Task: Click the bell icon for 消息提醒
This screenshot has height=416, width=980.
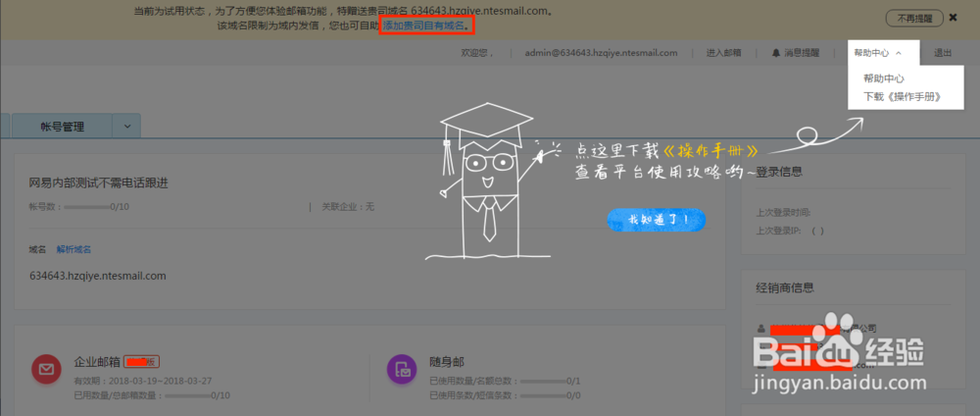Action: click(776, 53)
